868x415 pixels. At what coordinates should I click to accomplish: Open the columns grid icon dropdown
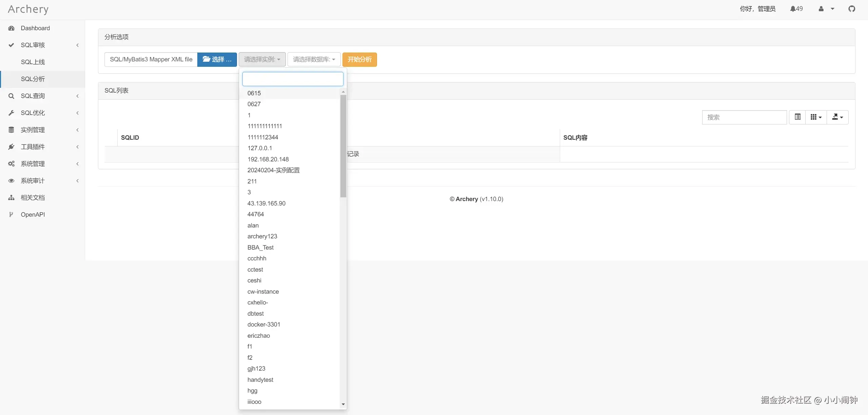(816, 117)
